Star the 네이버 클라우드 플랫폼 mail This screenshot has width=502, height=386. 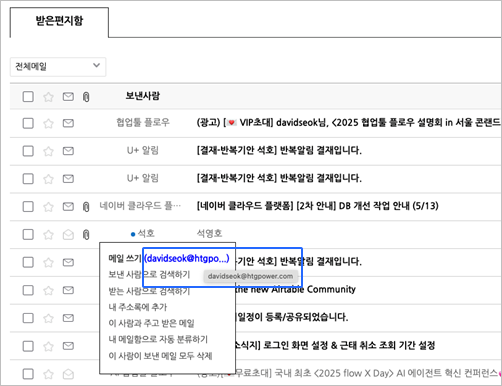point(48,207)
